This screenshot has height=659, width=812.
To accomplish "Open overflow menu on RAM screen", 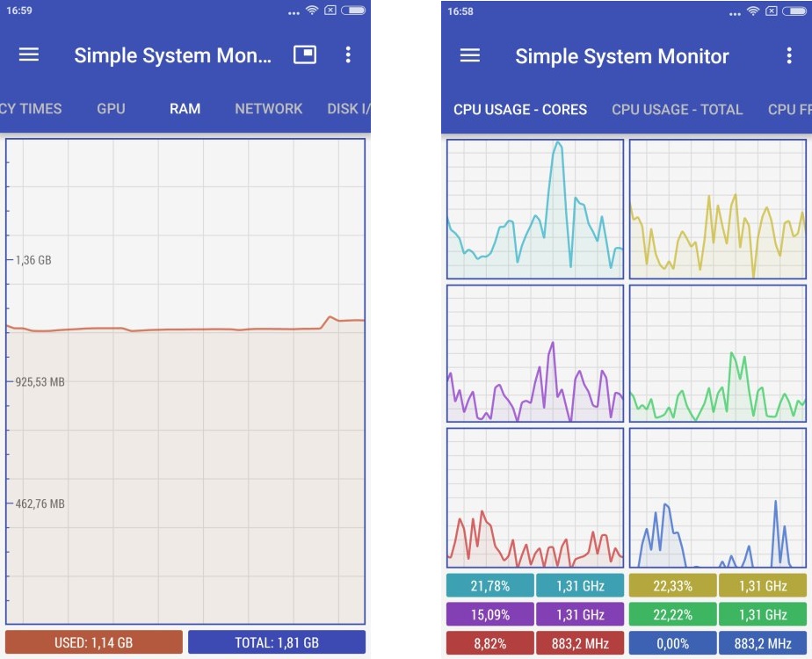I will (x=348, y=54).
